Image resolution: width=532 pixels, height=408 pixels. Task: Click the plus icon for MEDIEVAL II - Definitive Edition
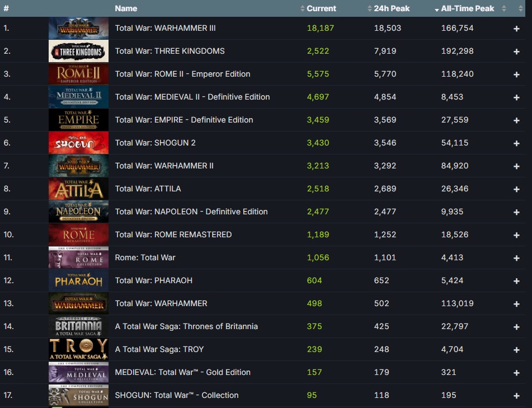(x=516, y=97)
